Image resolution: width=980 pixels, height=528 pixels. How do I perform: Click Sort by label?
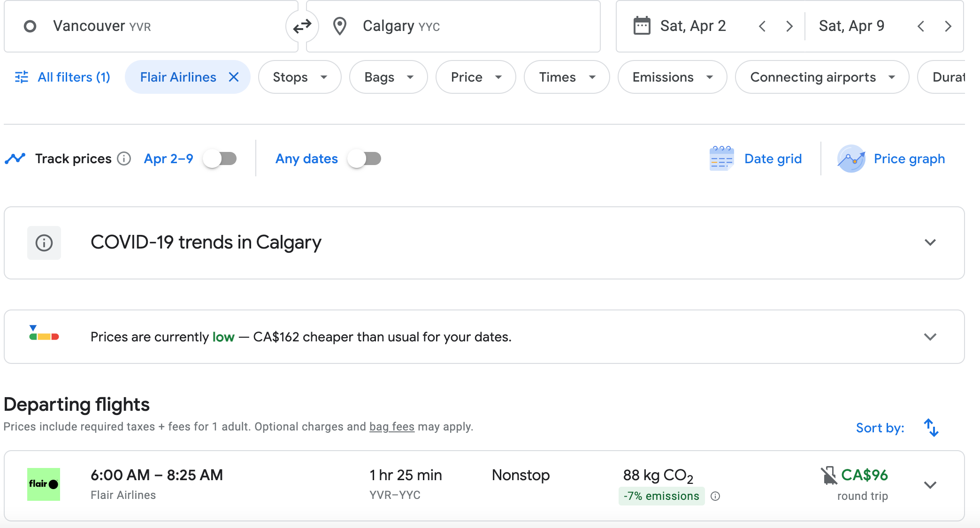point(880,428)
